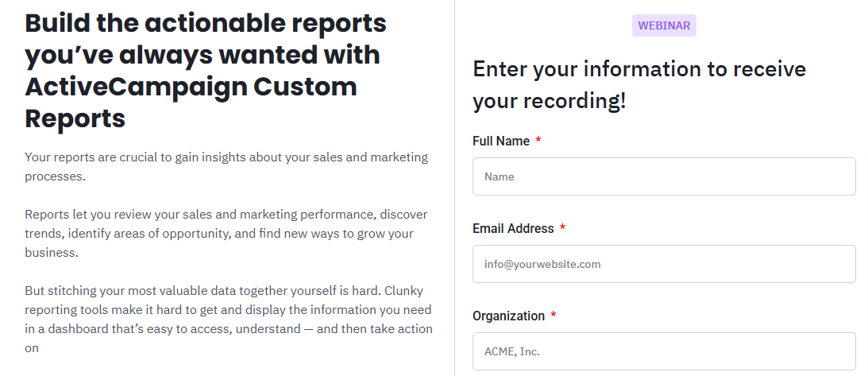Click the Email Address label text
The image size is (868, 376).
513,229
